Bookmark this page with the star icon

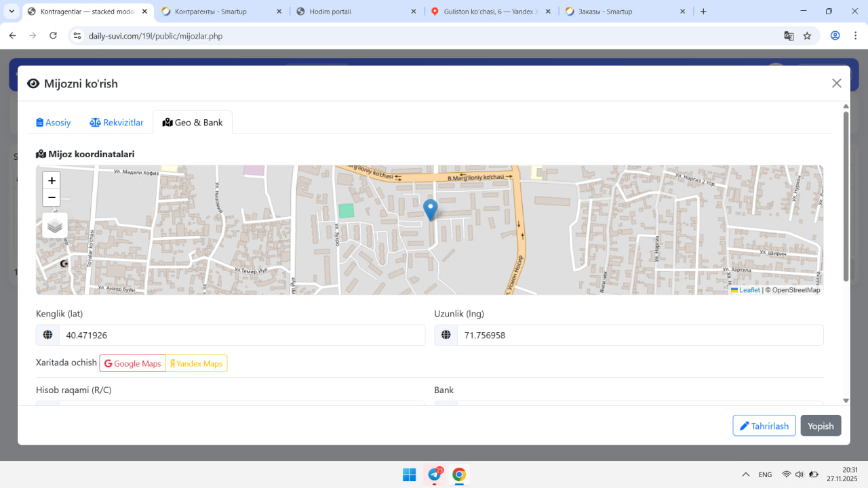point(807,36)
